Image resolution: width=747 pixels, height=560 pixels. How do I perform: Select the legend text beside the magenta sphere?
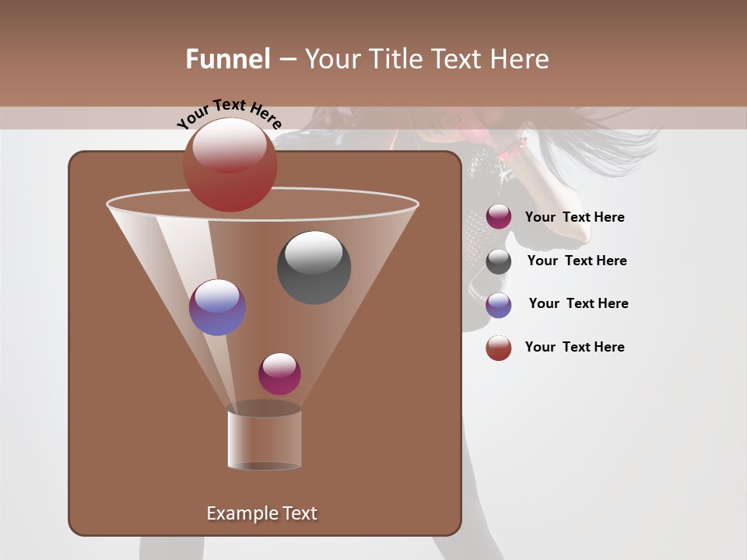574,217
